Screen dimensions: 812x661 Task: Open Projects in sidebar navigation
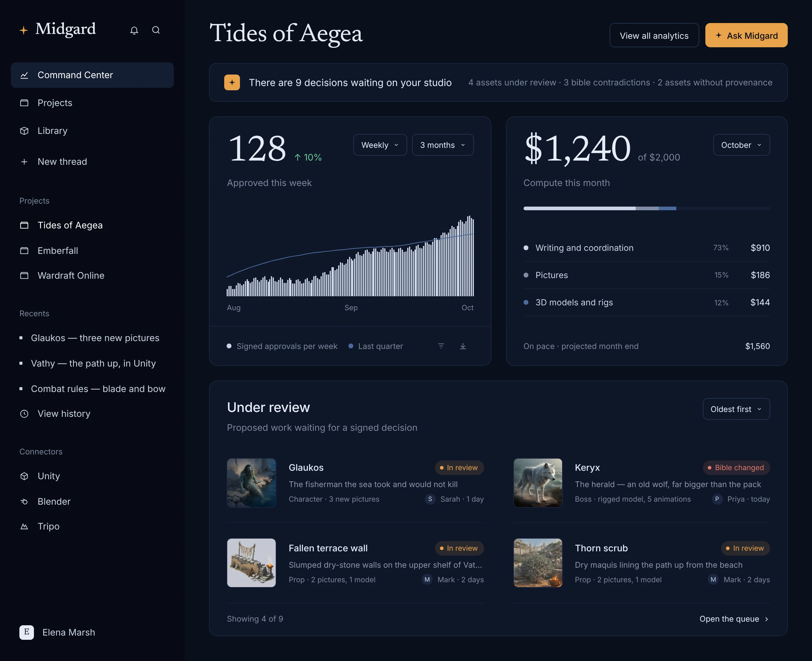92,103
